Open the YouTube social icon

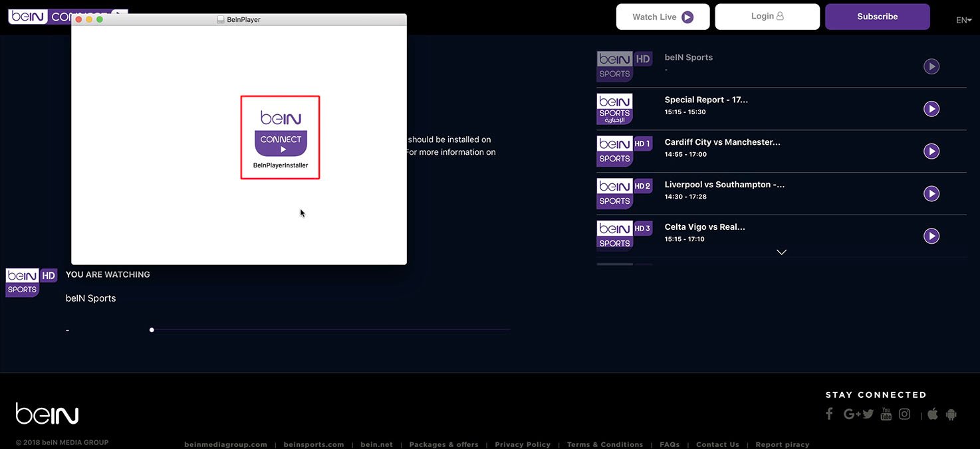pos(886,414)
